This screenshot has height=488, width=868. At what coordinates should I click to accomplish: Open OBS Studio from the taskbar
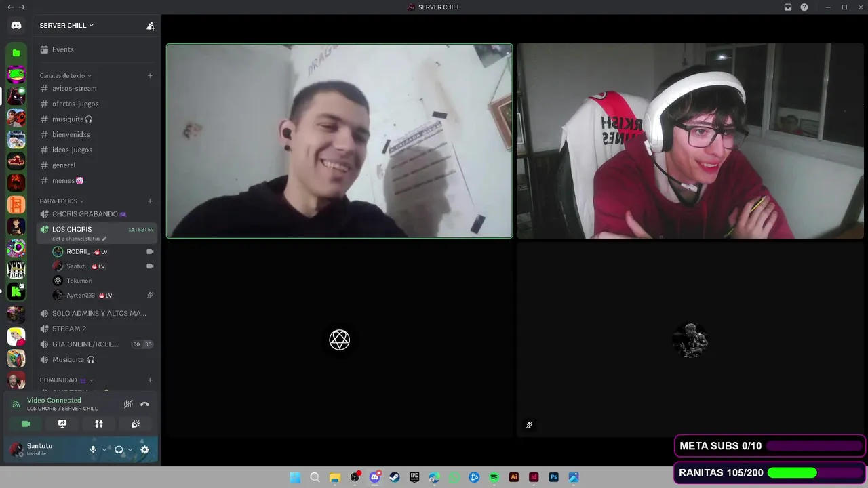click(355, 477)
